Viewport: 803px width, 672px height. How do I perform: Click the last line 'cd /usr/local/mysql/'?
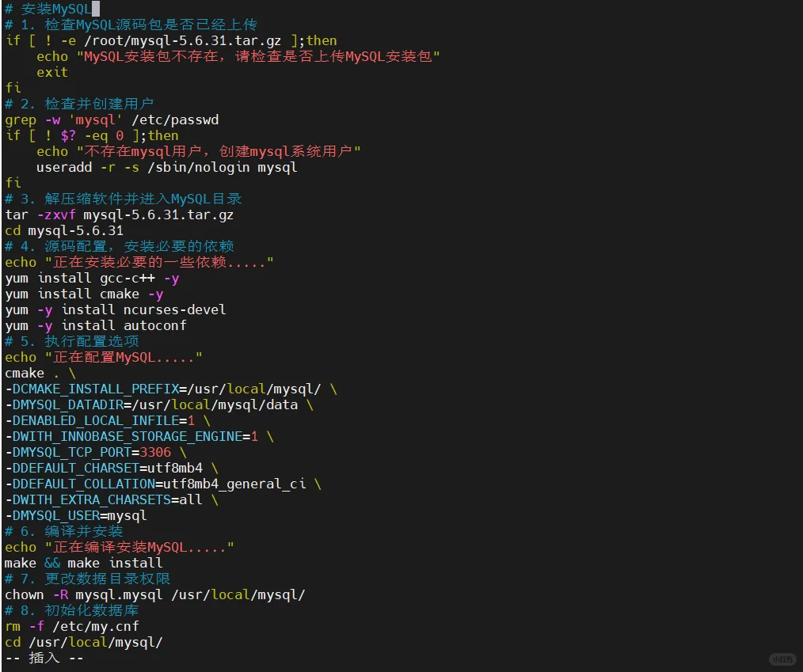point(83,643)
